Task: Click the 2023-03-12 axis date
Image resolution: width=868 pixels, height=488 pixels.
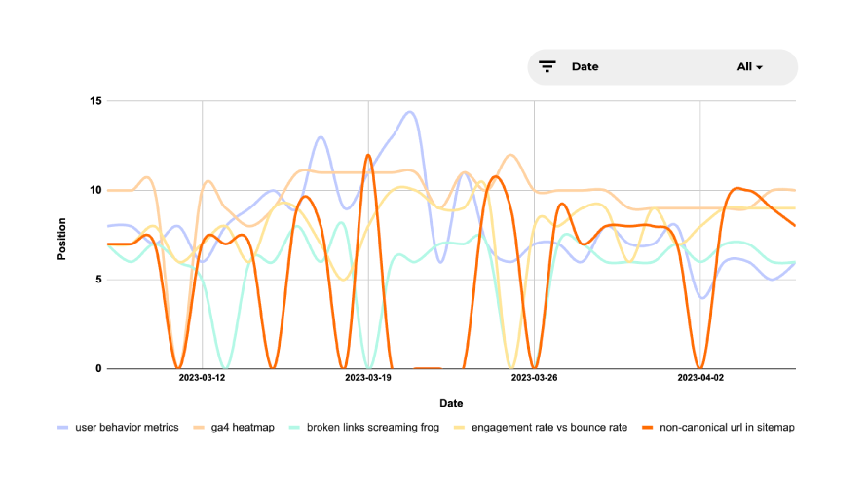Action: pyautogui.click(x=202, y=378)
